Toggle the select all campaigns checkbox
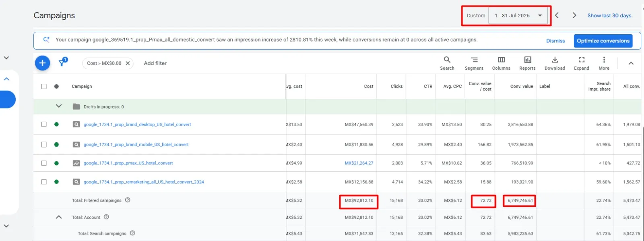 (x=44, y=86)
